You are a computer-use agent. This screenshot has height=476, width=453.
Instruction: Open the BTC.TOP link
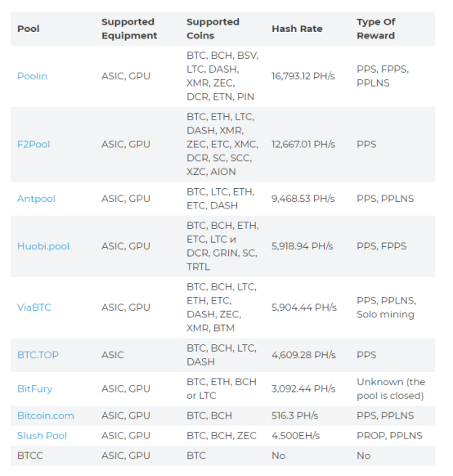pyautogui.click(x=38, y=355)
